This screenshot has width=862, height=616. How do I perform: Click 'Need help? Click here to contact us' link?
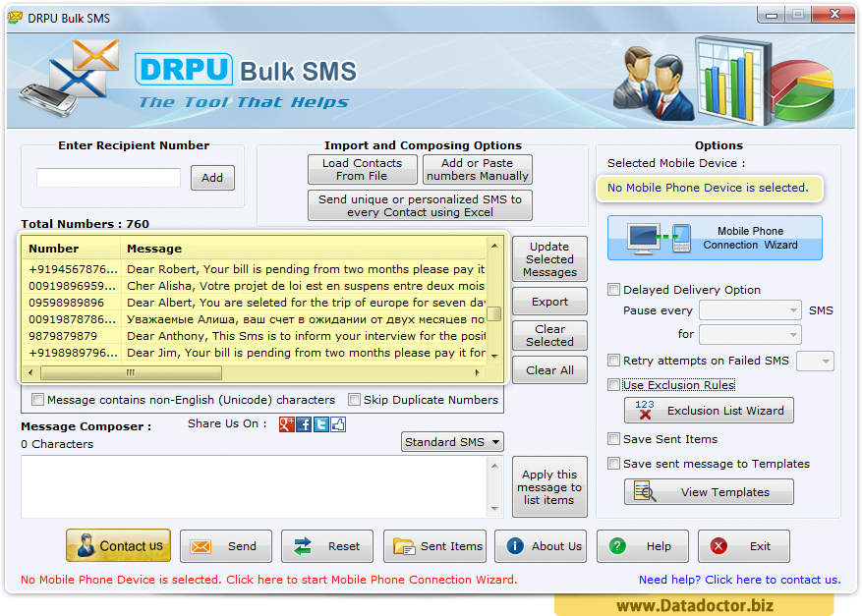(x=739, y=580)
